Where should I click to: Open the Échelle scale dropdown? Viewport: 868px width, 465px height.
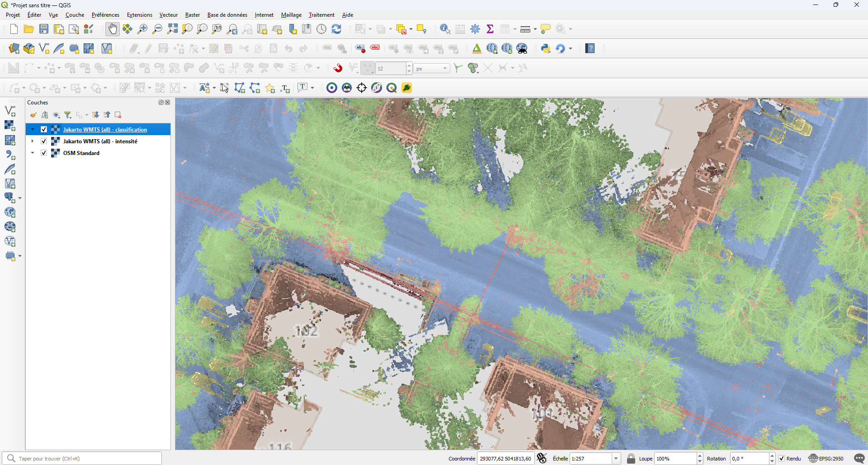[x=616, y=459]
